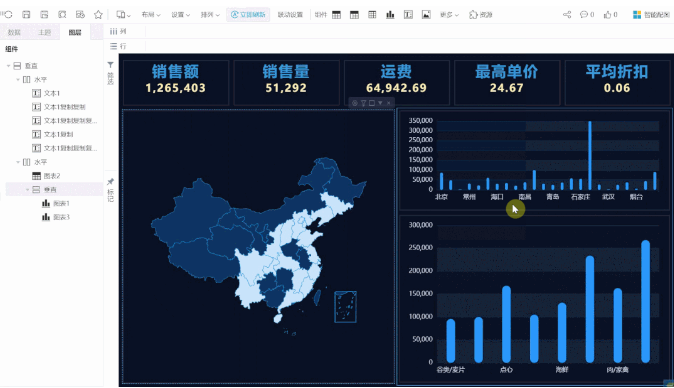Click the 立即刷新 refresh button
The width and height of the screenshot is (674, 388).
click(x=248, y=15)
